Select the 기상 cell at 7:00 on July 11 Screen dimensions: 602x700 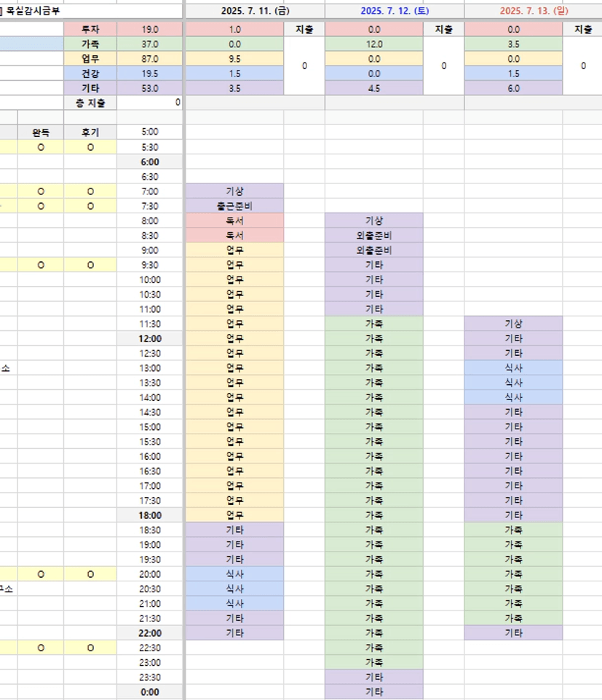(x=234, y=191)
